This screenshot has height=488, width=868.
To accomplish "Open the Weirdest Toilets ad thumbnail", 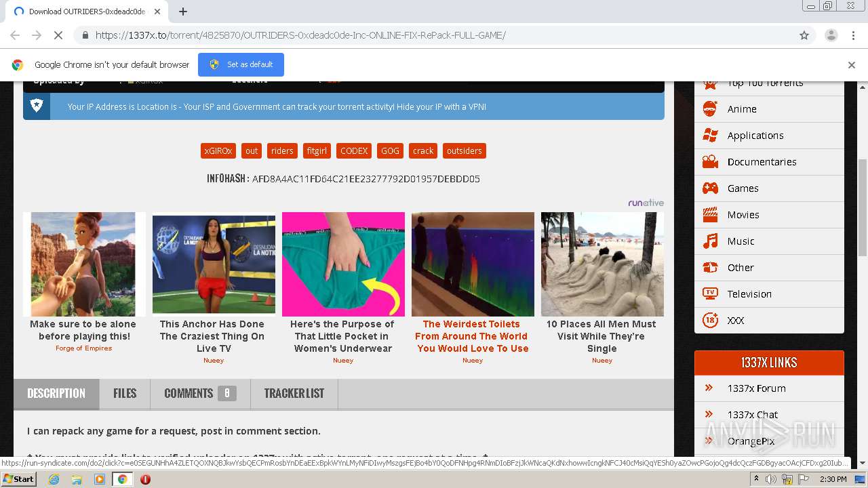I will (473, 264).
